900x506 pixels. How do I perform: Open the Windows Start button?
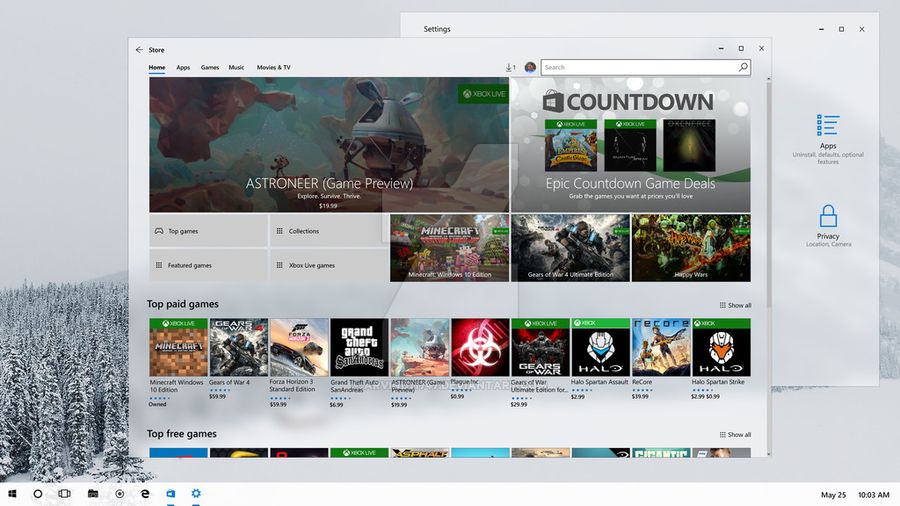click(x=12, y=493)
